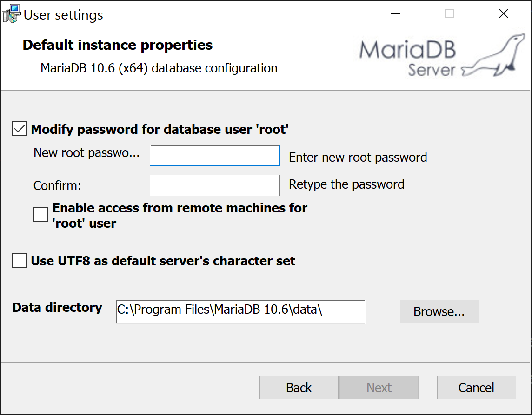Go Back to the previous installer step
Image resolution: width=532 pixels, height=415 pixels.
coord(299,388)
